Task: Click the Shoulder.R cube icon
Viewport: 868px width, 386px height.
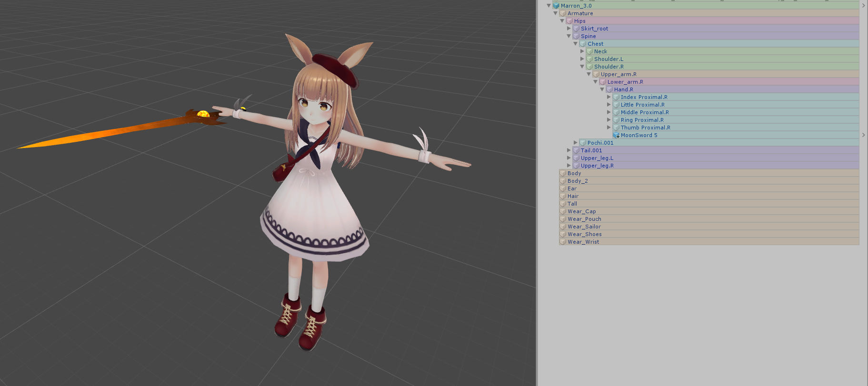Action: pyautogui.click(x=589, y=67)
